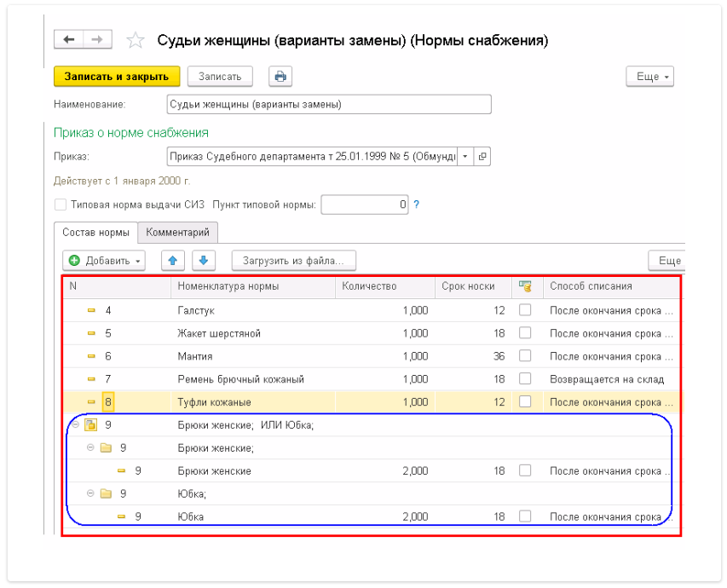Click the Наименование input field
The width and height of the screenshot is (727, 588).
coord(329,104)
